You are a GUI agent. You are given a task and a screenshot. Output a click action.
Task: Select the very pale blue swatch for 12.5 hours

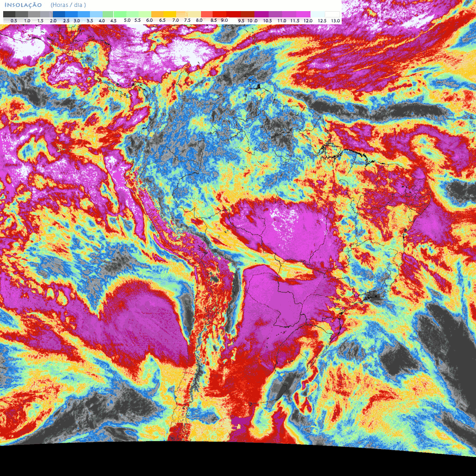click(317, 14)
